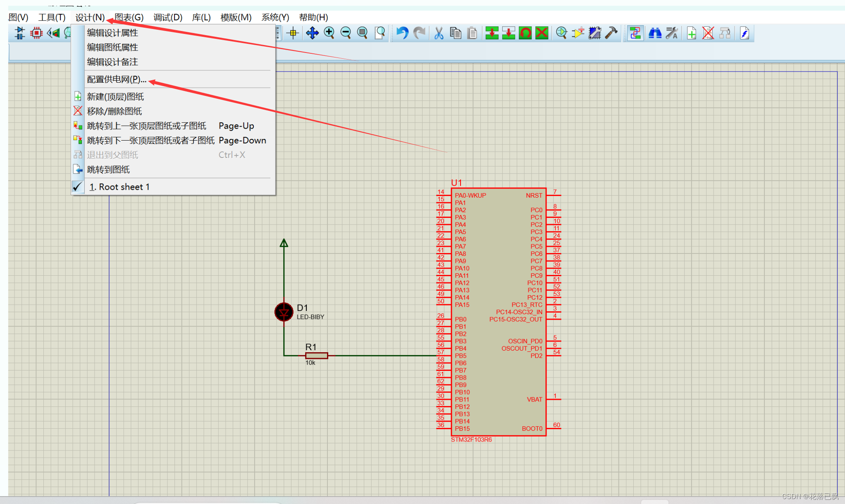Open the 模版(M) menu
Viewport: 845px width, 504px height.
point(236,17)
